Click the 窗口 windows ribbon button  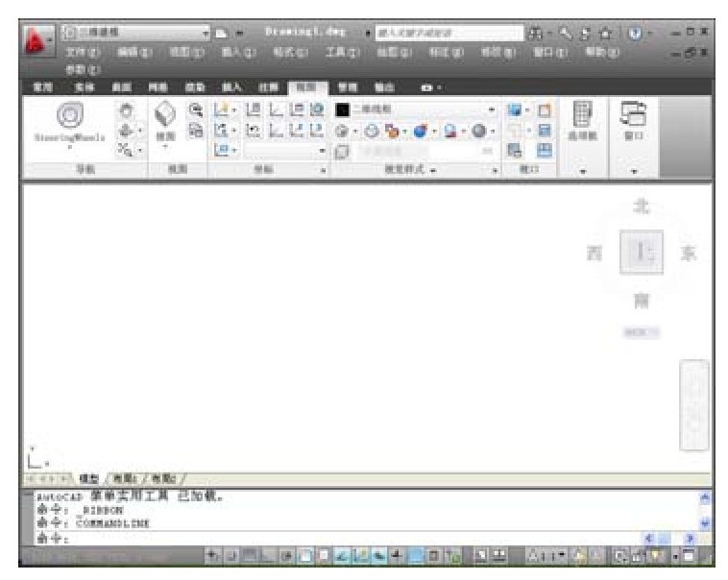click(633, 120)
